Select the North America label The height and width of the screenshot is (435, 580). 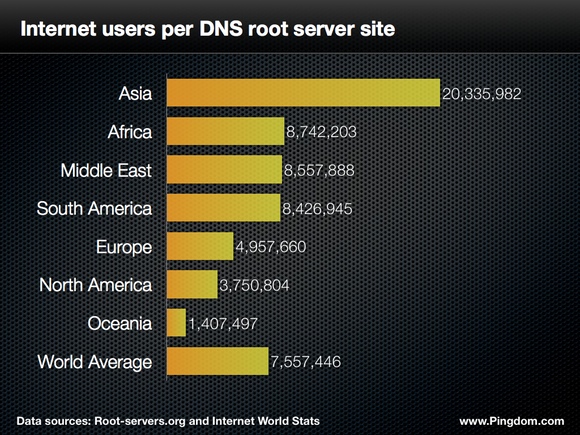tap(96, 285)
